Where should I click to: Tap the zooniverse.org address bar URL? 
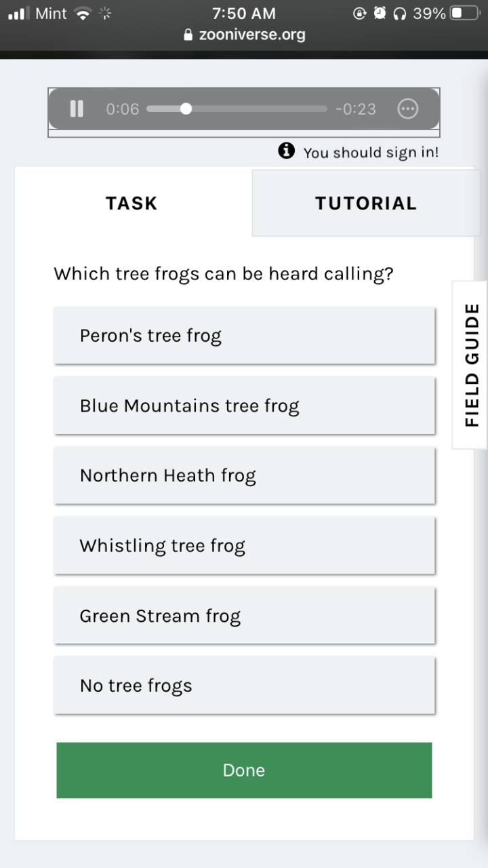click(x=252, y=35)
